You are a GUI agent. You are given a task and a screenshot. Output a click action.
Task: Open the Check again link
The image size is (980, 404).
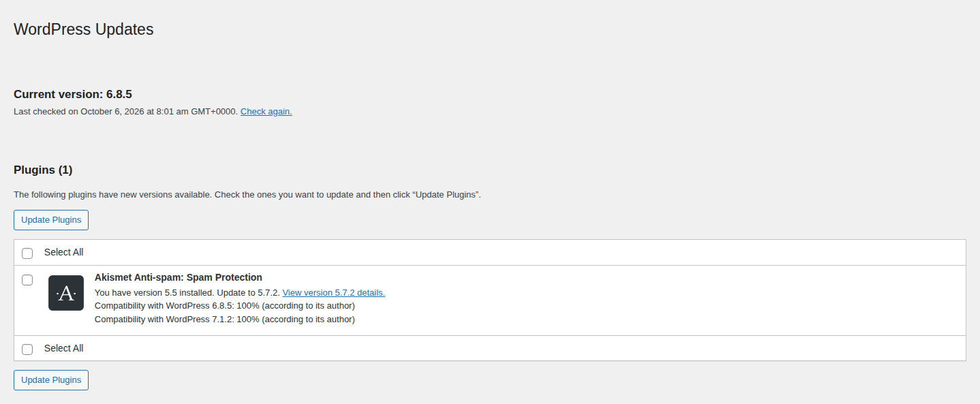pos(266,112)
